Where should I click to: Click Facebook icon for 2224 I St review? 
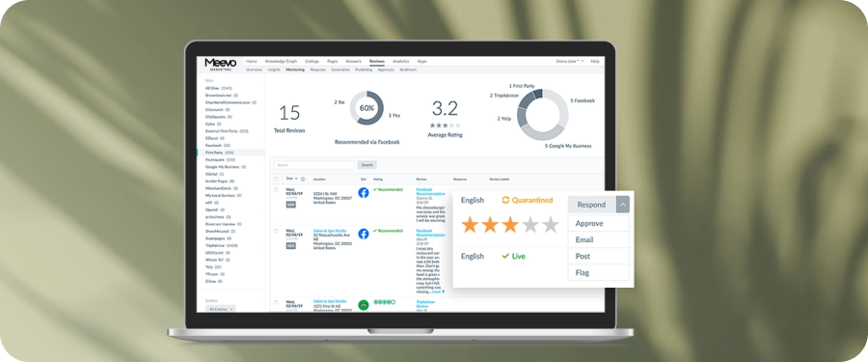364,192
